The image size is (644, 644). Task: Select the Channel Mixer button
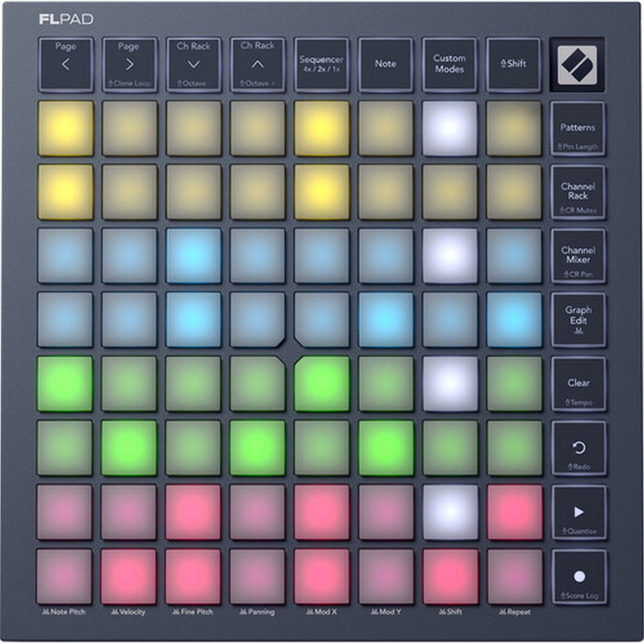click(x=578, y=257)
